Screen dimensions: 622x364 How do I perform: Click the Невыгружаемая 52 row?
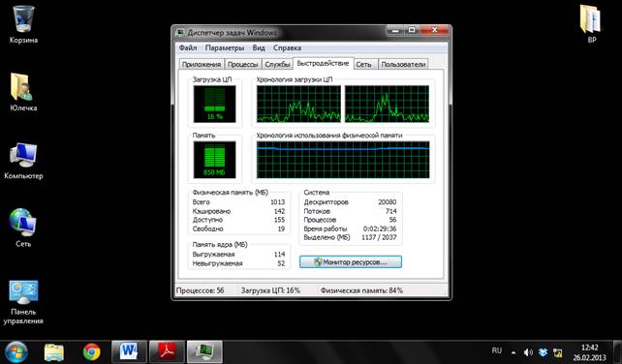point(238,263)
